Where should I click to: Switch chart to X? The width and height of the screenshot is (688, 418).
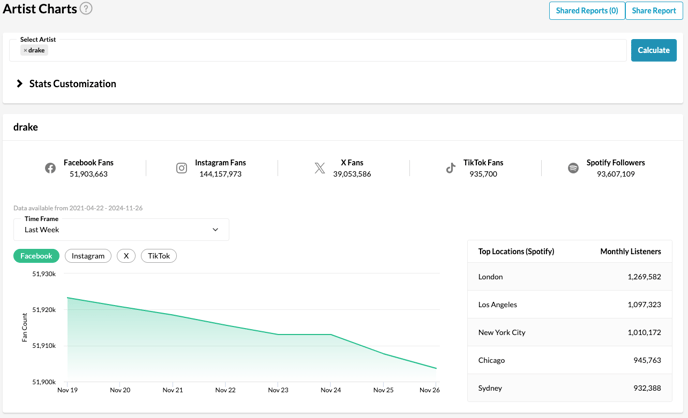(126, 256)
